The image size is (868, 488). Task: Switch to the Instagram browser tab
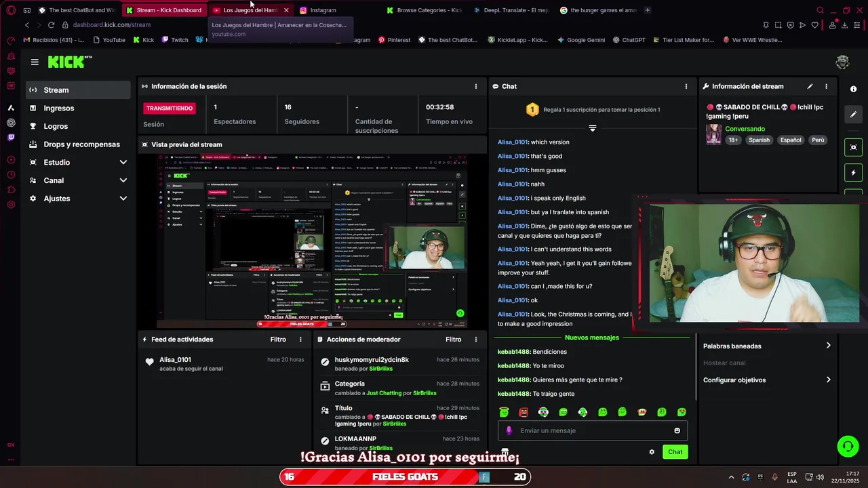click(x=323, y=10)
